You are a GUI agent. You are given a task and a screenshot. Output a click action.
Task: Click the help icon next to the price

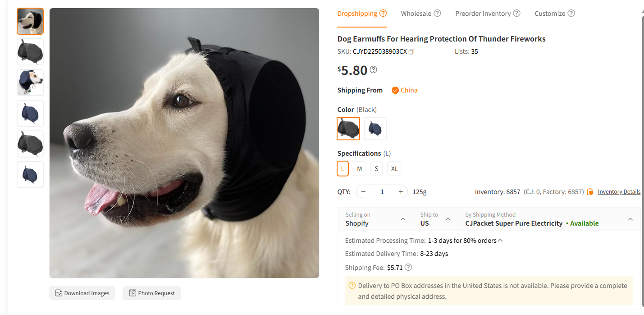coord(373,70)
